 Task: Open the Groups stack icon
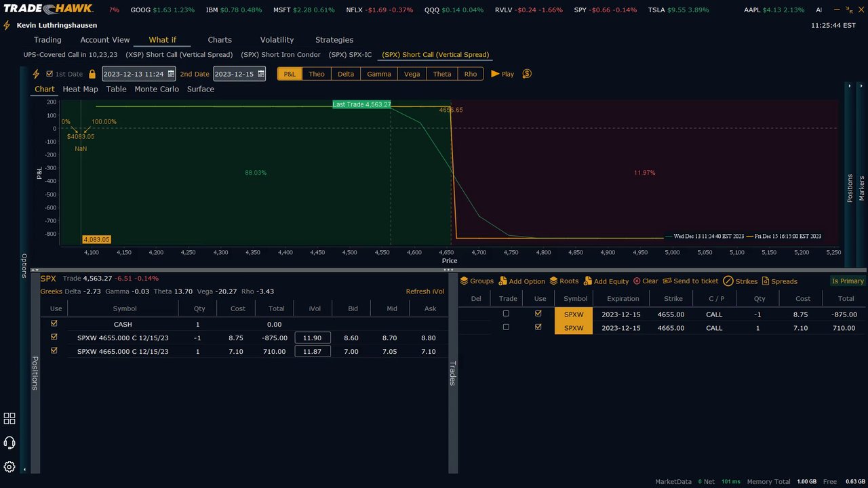[x=464, y=281]
